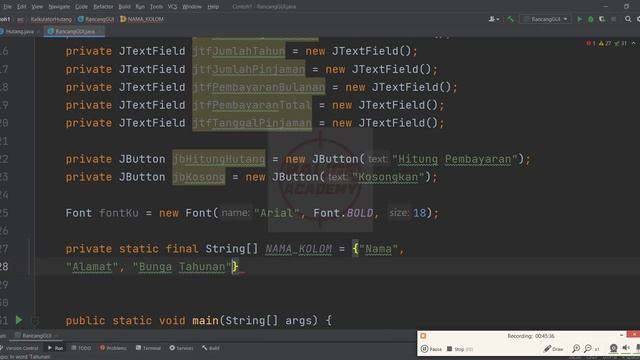640x360 pixels.
Task: Click RancangGUI class breadcrumb
Action: [x=96, y=19]
